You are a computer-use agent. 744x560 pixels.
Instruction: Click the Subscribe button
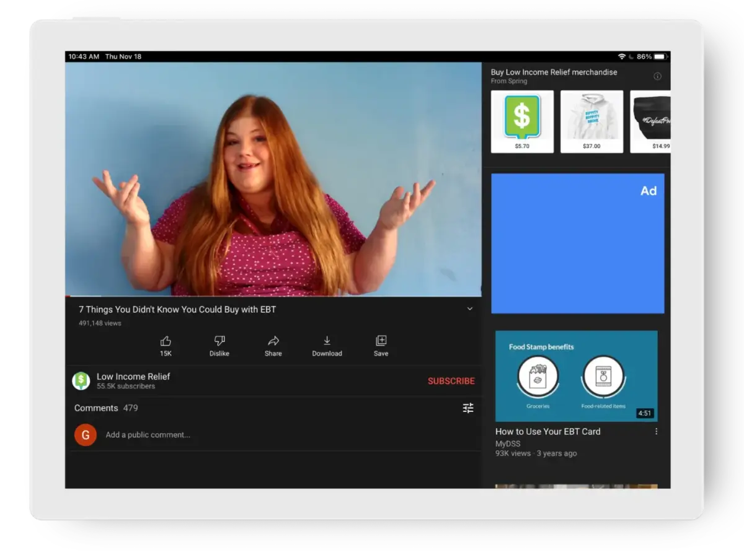(x=451, y=381)
